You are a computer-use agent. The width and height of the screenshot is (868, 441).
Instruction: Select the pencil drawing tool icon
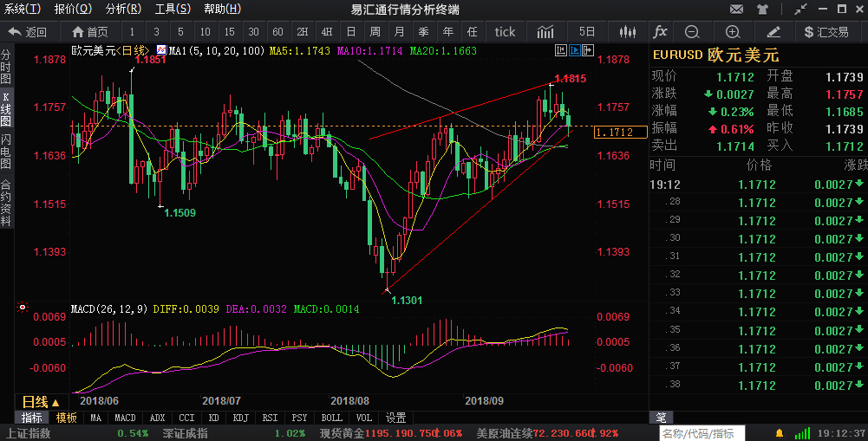coord(774,32)
